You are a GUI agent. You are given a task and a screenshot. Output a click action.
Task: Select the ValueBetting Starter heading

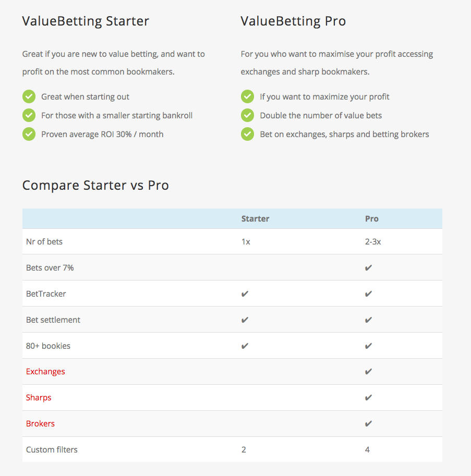(x=86, y=21)
